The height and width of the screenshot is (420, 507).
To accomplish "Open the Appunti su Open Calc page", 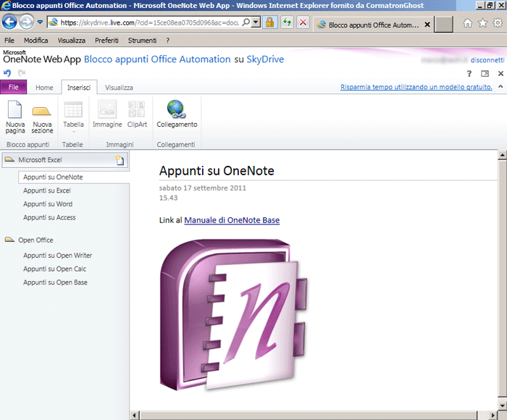I will (54, 269).
